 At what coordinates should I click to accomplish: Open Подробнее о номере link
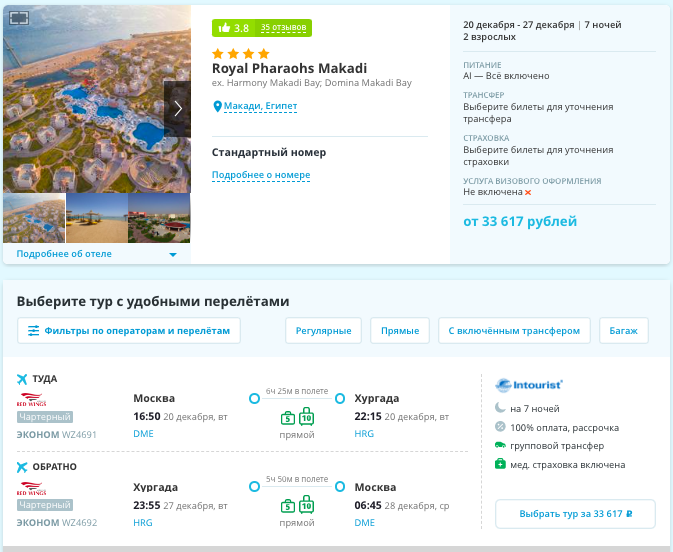(x=261, y=175)
